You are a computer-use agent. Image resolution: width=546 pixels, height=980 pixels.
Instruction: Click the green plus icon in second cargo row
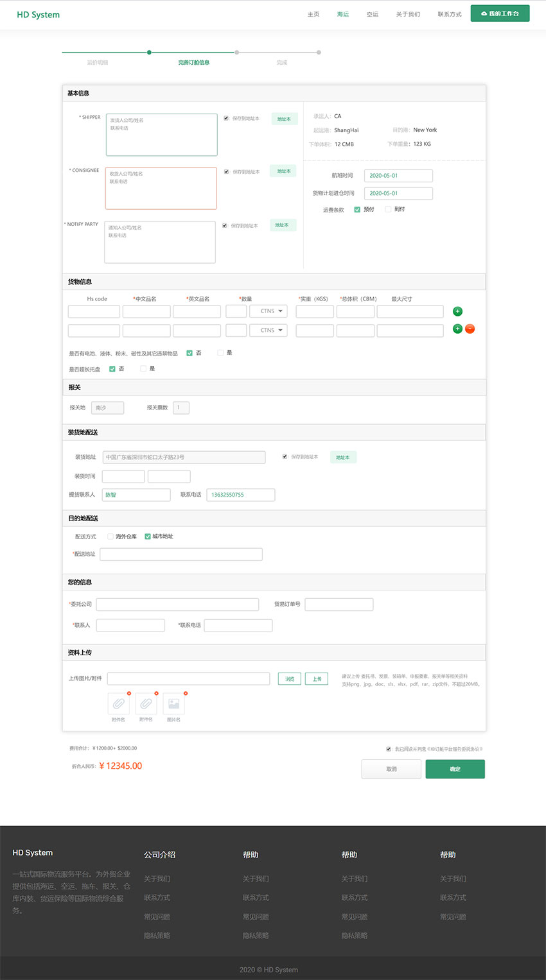click(457, 329)
